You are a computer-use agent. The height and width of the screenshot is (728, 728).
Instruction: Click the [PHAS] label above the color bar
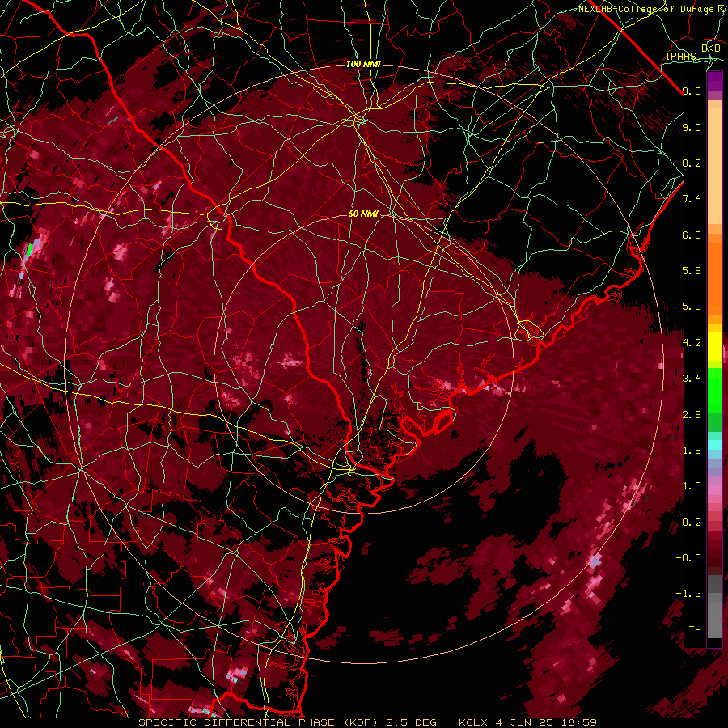pos(684,56)
